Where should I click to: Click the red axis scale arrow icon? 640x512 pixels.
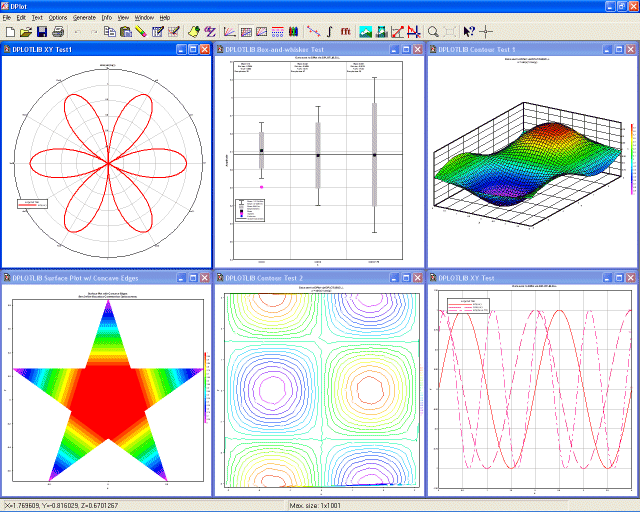[x=397, y=32]
